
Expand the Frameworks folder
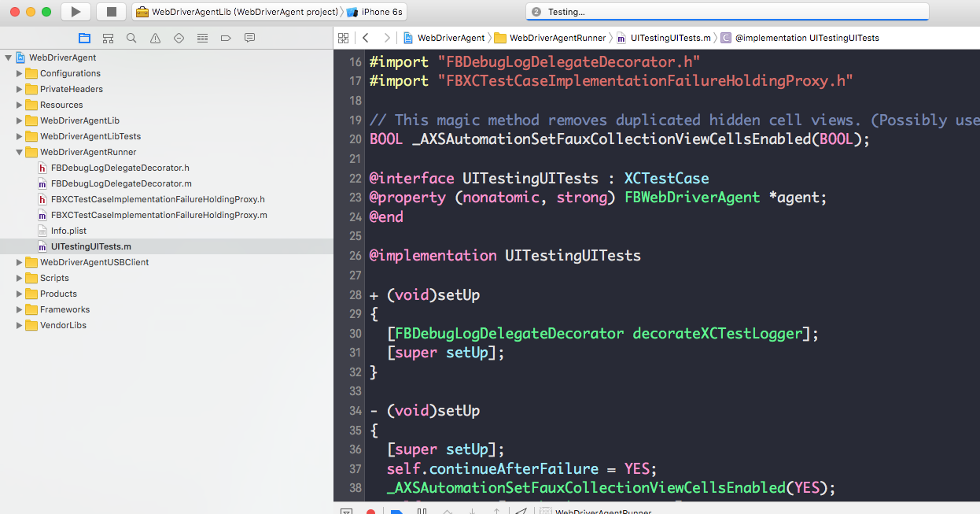click(20, 309)
